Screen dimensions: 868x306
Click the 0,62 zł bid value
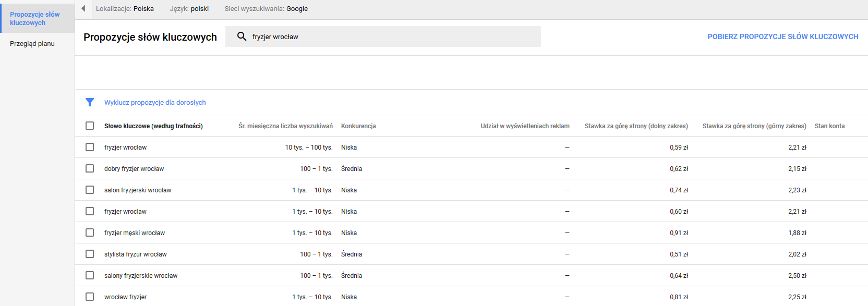[x=679, y=168]
